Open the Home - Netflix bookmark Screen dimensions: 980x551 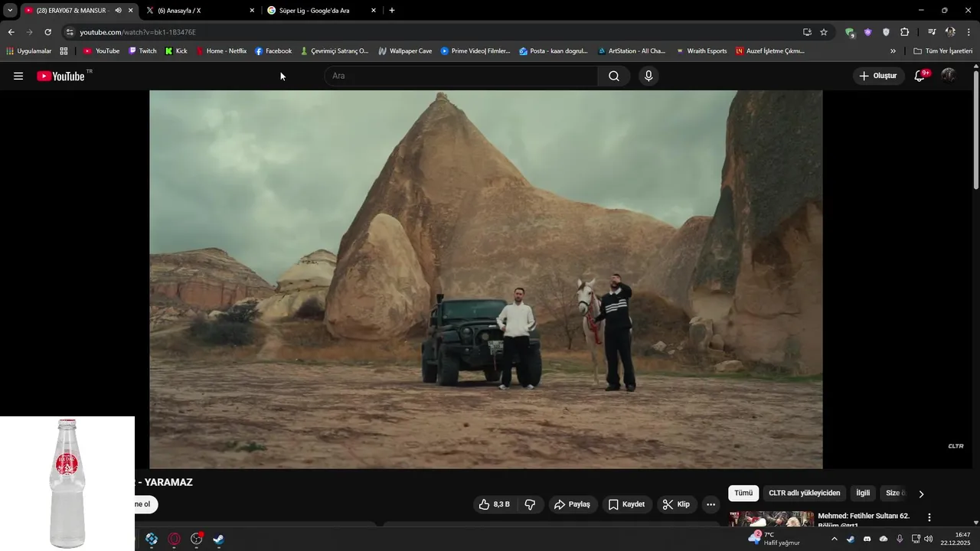221,51
